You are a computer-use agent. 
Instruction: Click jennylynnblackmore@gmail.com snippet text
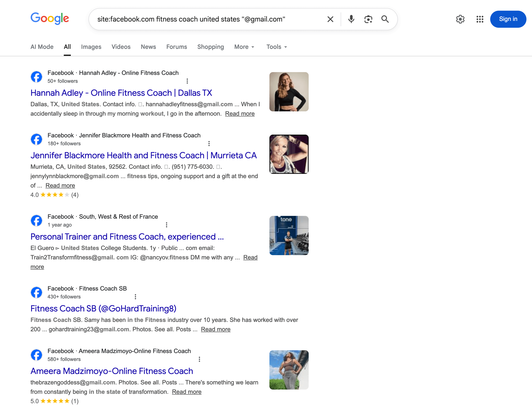(74, 176)
